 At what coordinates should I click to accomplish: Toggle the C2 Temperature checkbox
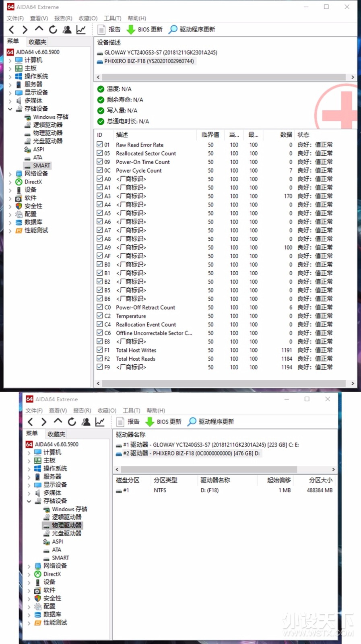pos(99,316)
